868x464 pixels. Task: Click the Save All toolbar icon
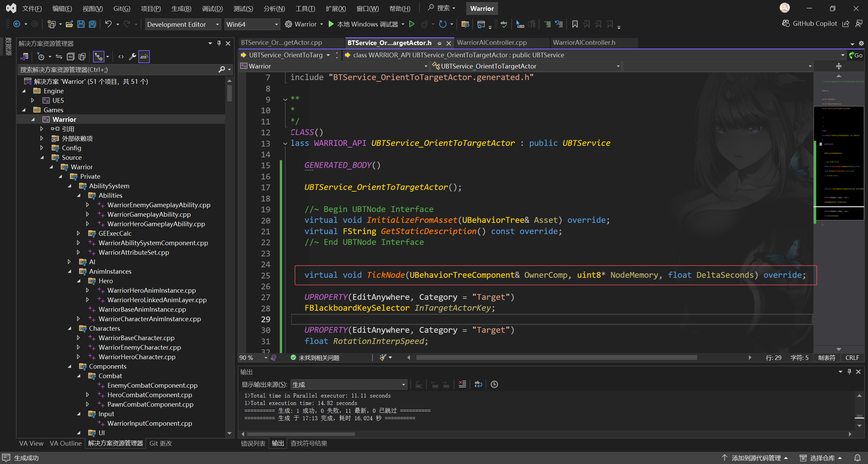[x=93, y=24]
